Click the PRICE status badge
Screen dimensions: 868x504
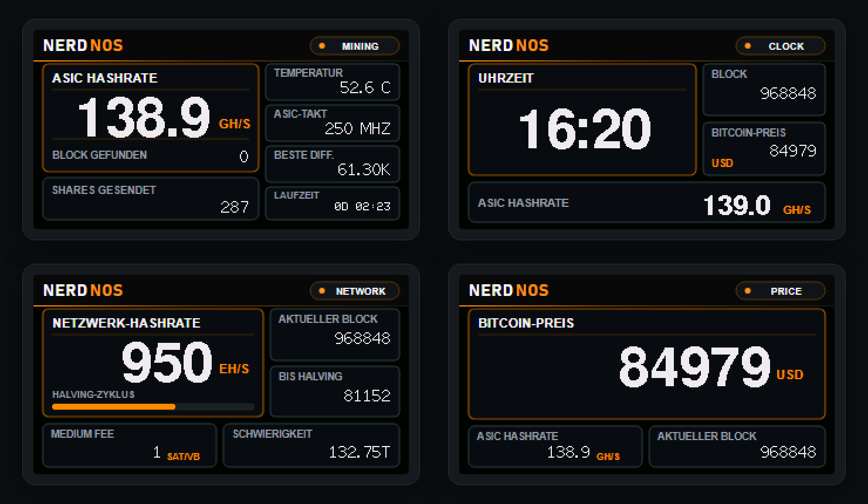coord(781,291)
